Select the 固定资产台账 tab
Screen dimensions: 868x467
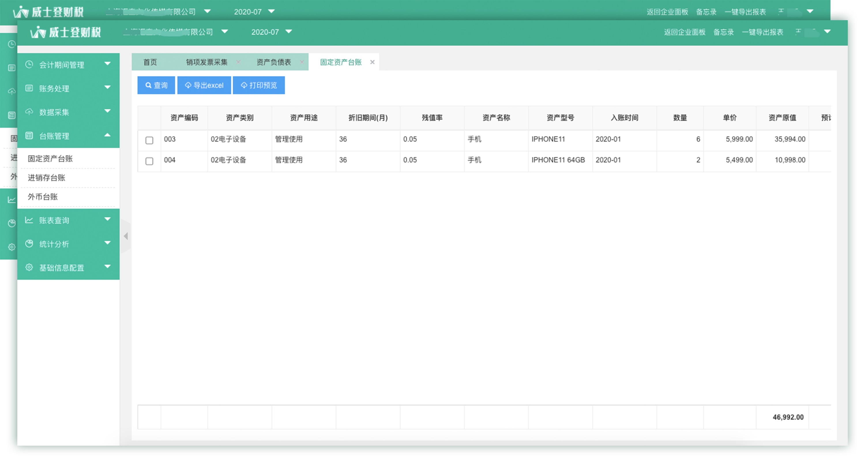coord(341,62)
